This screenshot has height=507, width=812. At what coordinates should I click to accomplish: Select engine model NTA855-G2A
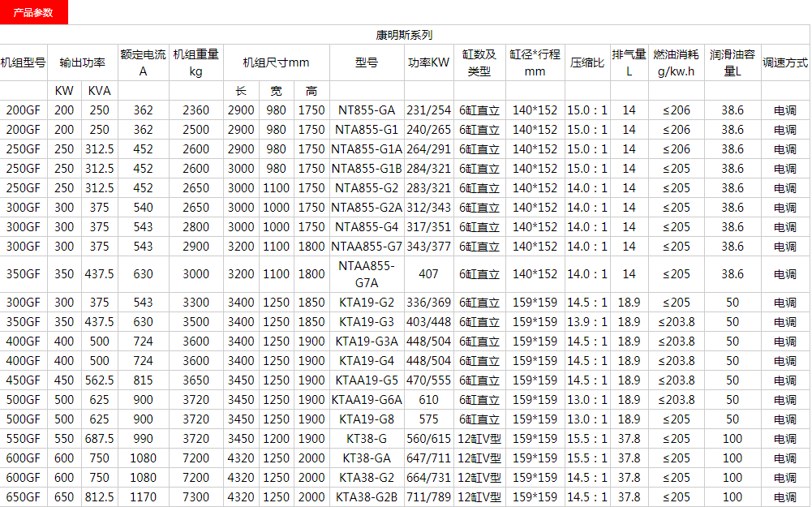point(367,208)
